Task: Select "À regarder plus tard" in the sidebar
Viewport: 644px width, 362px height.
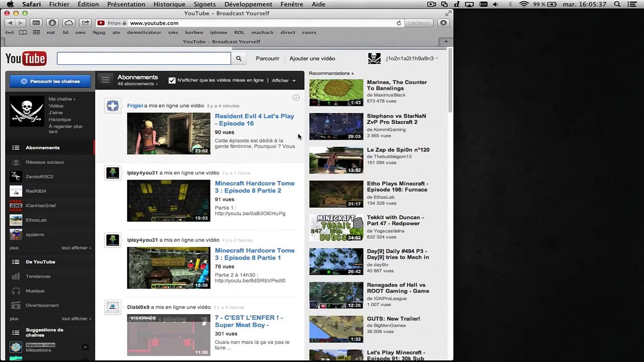Action: tap(65, 129)
